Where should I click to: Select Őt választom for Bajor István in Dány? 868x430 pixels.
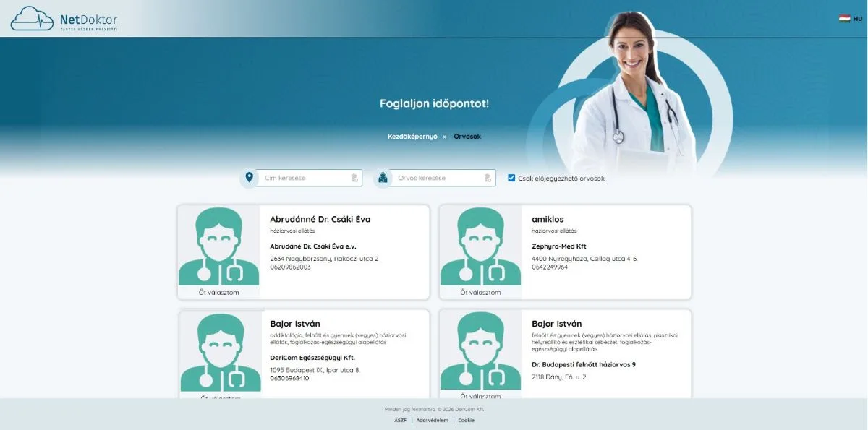pyautogui.click(x=480, y=396)
